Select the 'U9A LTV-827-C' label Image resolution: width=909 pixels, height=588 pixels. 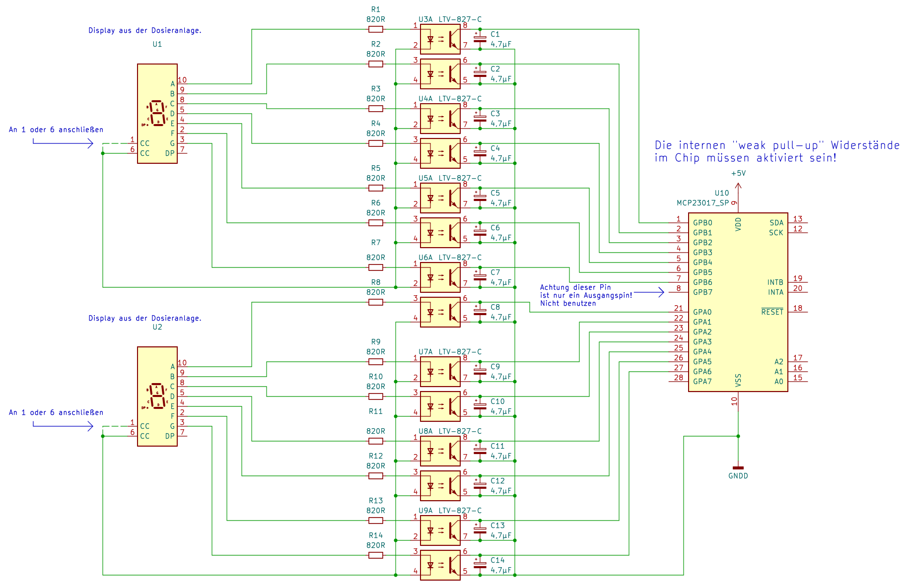pos(450,511)
